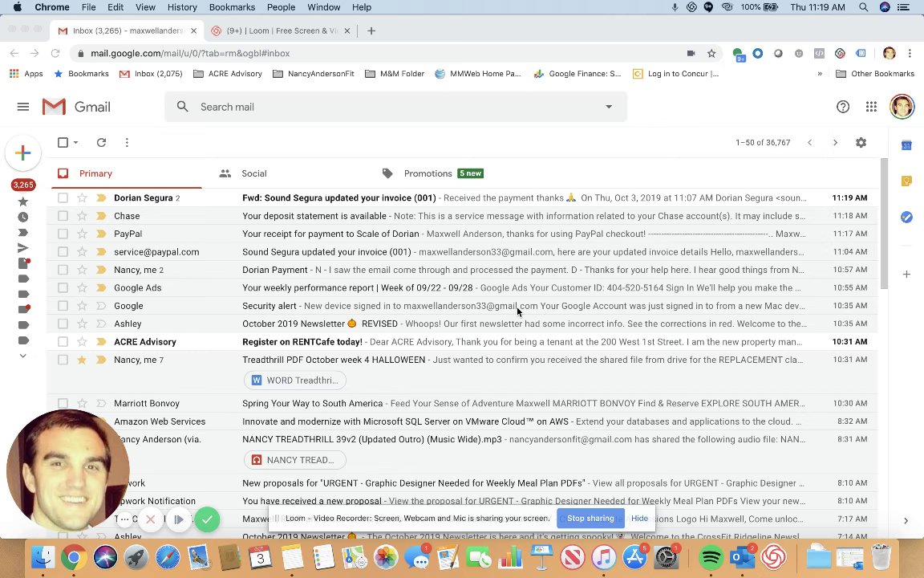This screenshot has width=924, height=578.
Task: Star the Chase email
Action: pyautogui.click(x=82, y=216)
